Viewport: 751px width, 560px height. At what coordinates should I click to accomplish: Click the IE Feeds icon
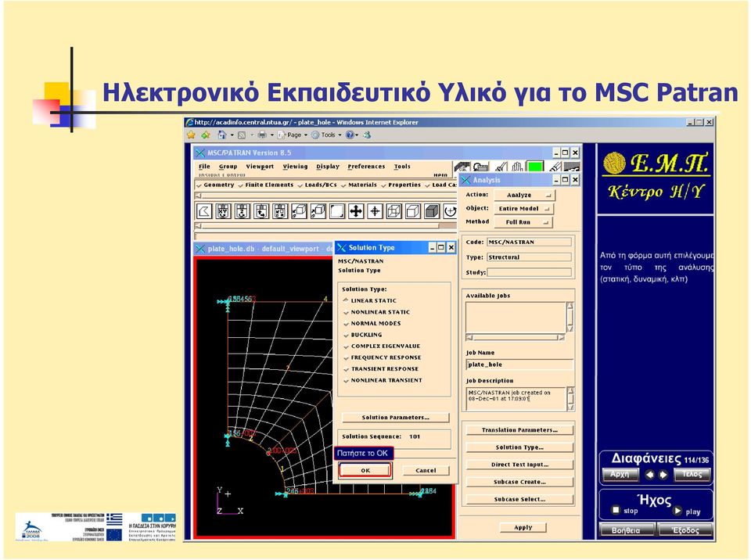(242, 135)
